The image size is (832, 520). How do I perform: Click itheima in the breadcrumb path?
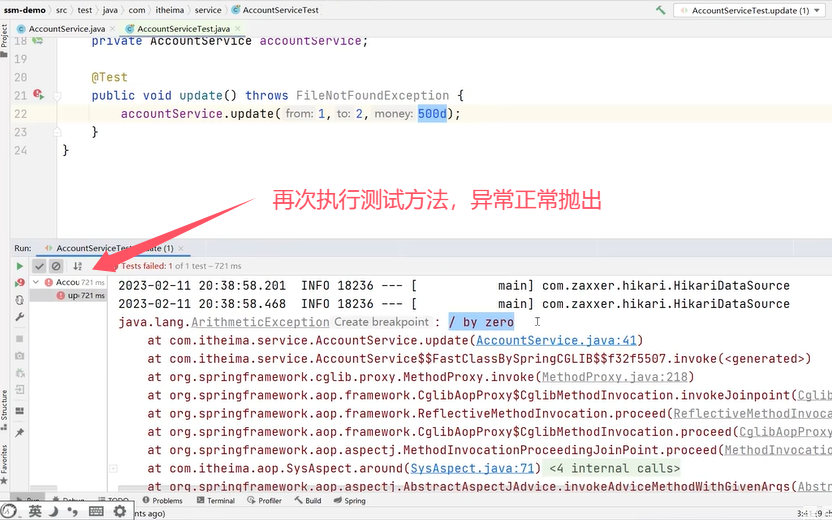click(170, 10)
